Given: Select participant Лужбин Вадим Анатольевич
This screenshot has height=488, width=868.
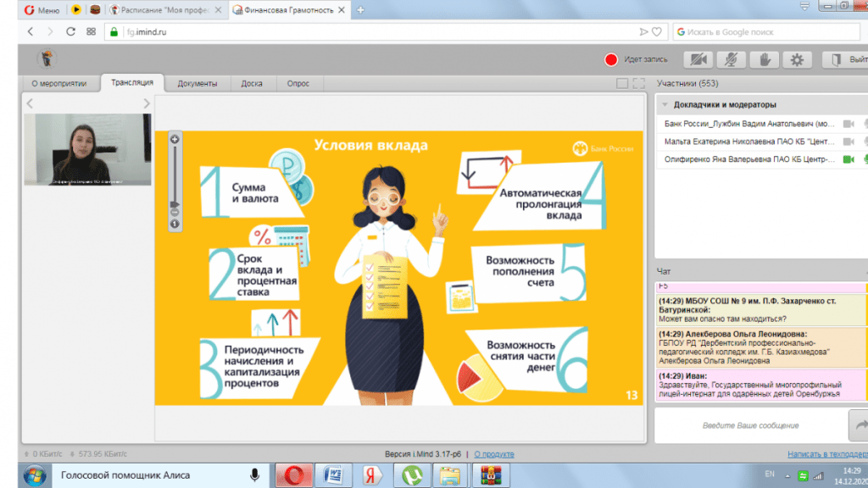Looking at the screenshot, I should coord(749,124).
